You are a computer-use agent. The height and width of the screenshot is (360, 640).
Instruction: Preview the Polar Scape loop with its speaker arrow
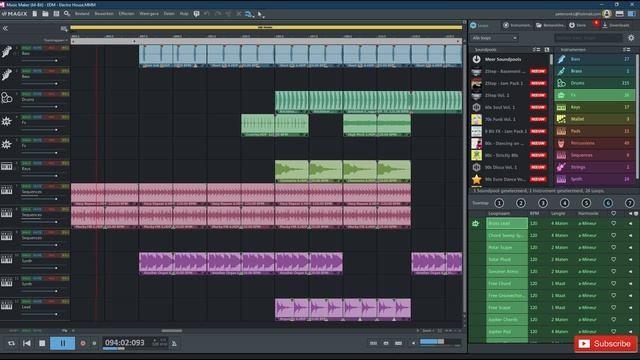630,248
